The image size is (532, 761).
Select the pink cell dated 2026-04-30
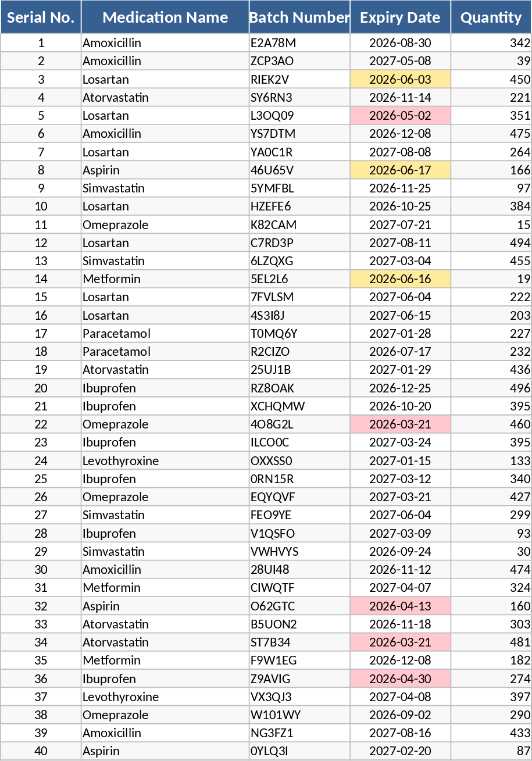point(400,679)
